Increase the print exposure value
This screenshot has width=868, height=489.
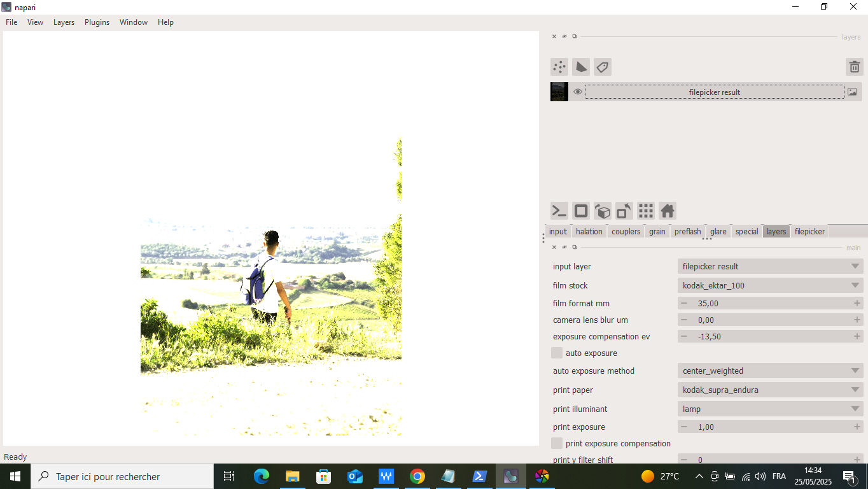pyautogui.click(x=857, y=427)
